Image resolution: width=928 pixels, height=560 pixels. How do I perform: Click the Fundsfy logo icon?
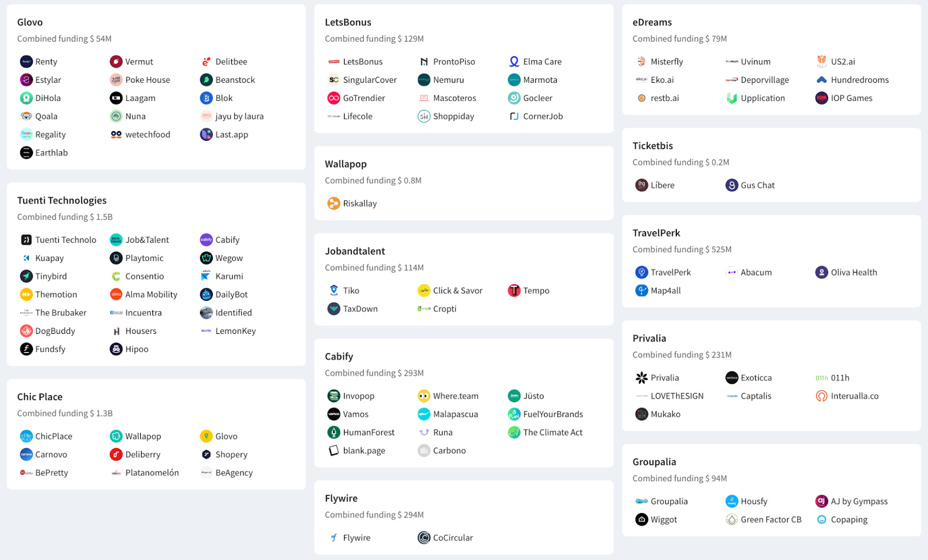pos(26,349)
